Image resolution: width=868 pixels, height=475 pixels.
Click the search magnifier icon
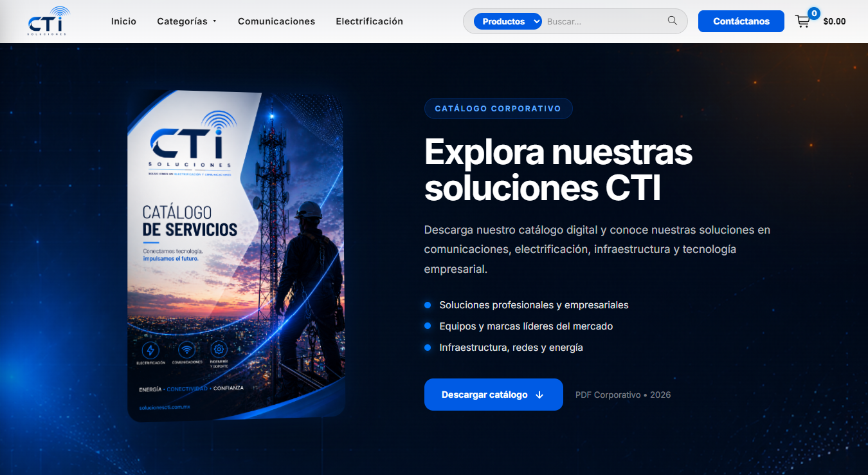(x=673, y=21)
